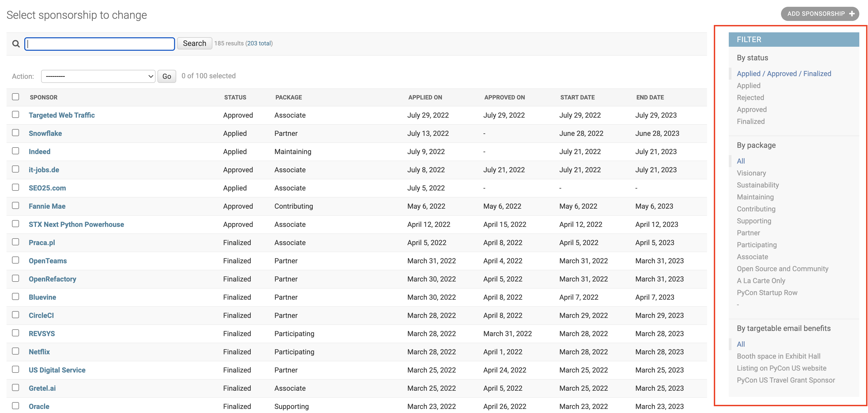
Task: Open the Targeted Web Traffic sponsor link
Action: click(x=62, y=115)
